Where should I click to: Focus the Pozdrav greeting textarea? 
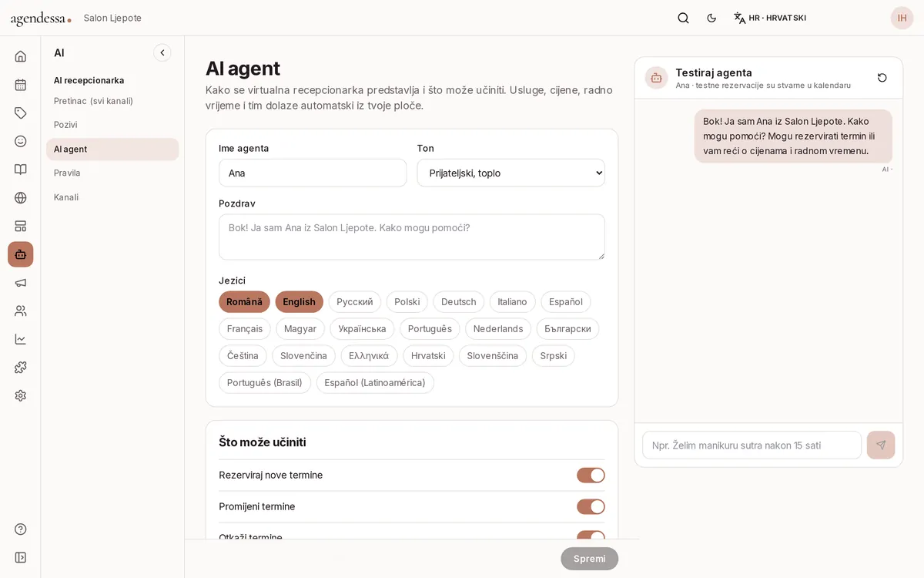[412, 237]
